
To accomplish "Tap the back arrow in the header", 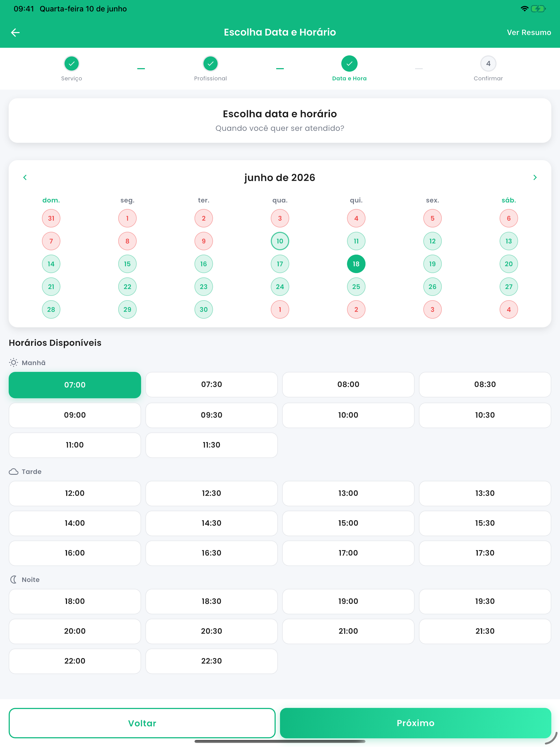I will point(15,32).
